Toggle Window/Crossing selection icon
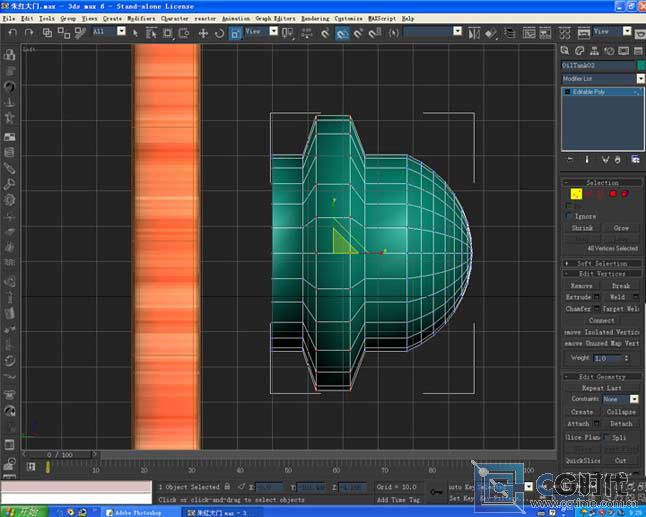 (x=184, y=33)
